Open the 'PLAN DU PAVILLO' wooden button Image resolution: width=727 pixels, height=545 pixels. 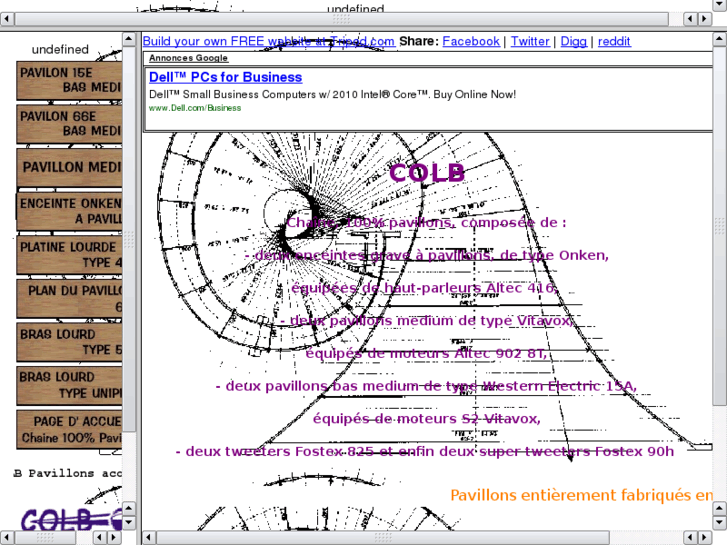point(70,298)
